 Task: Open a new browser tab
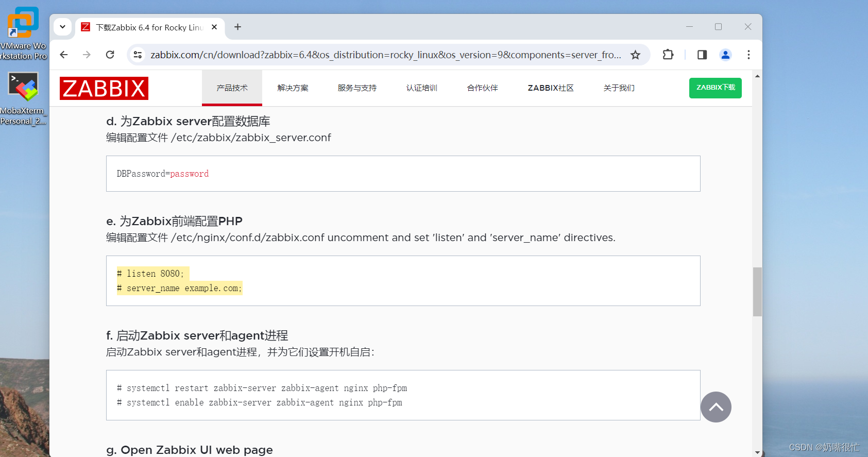237,27
